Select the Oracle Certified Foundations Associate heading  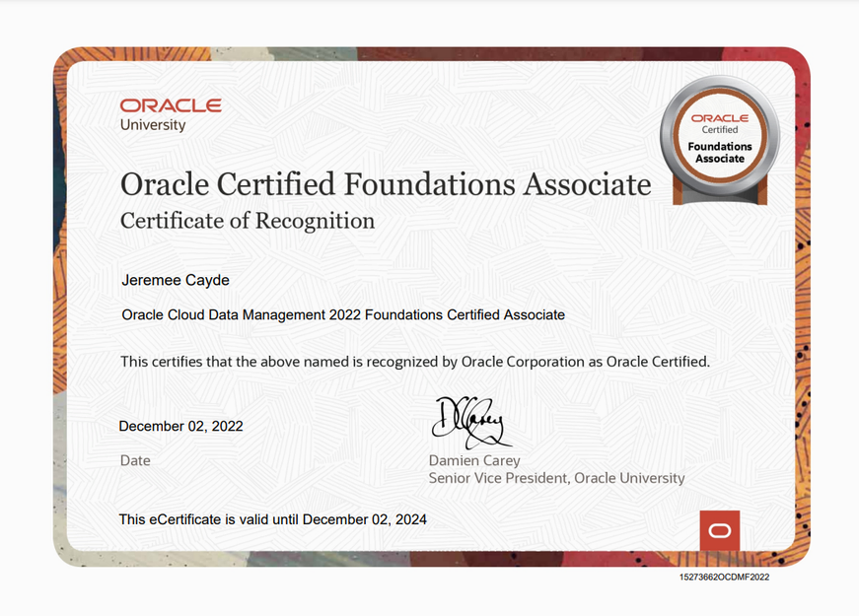point(385,184)
